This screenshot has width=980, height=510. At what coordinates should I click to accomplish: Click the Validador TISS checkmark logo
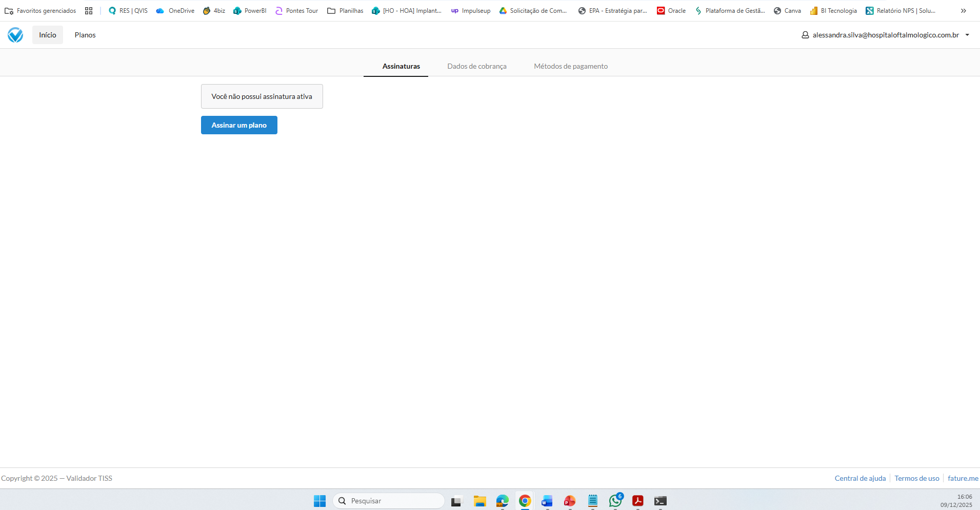pyautogui.click(x=15, y=35)
